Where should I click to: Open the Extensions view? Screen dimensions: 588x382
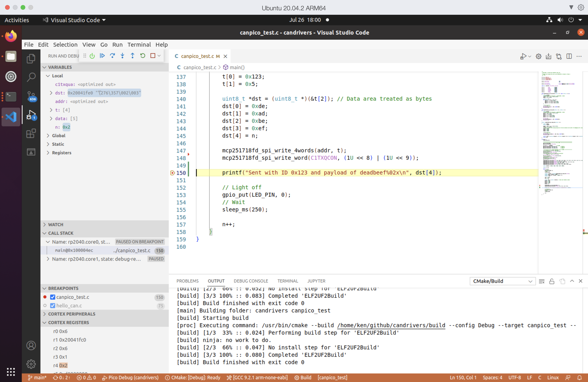(x=31, y=133)
